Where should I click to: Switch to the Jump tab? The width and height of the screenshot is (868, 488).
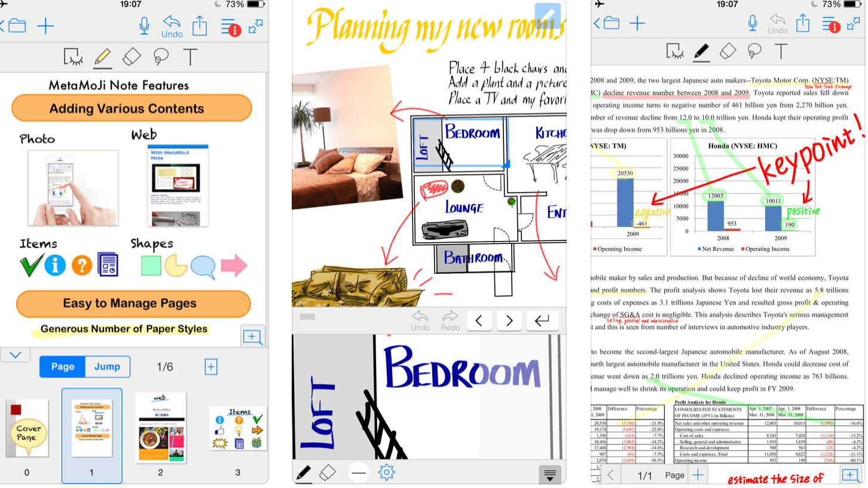[107, 367]
